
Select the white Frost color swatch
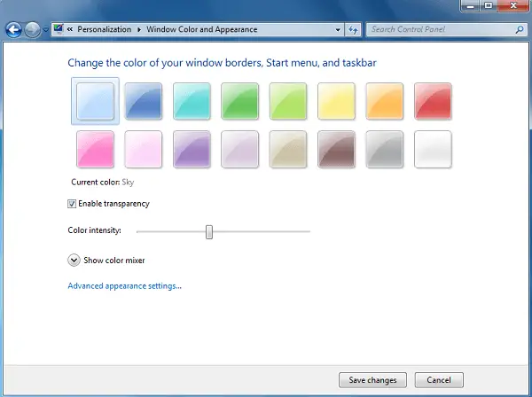click(433, 149)
